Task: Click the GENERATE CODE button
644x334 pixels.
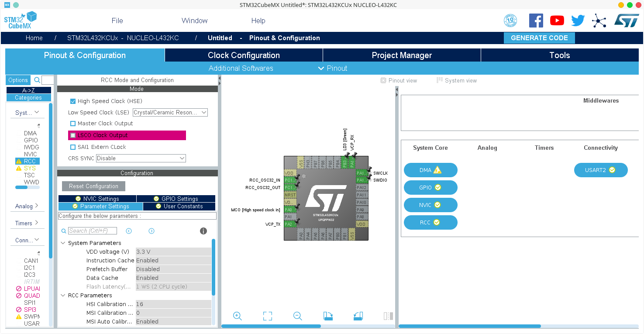Action: tap(539, 38)
